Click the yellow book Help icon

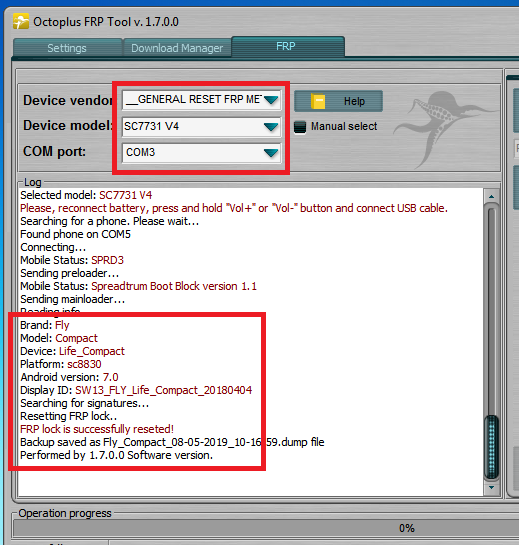click(318, 101)
